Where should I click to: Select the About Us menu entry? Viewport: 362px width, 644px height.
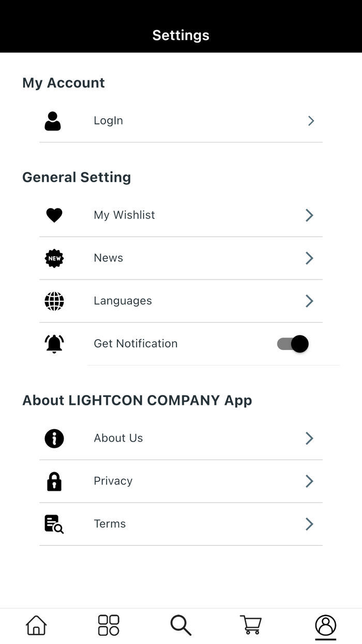click(x=118, y=438)
